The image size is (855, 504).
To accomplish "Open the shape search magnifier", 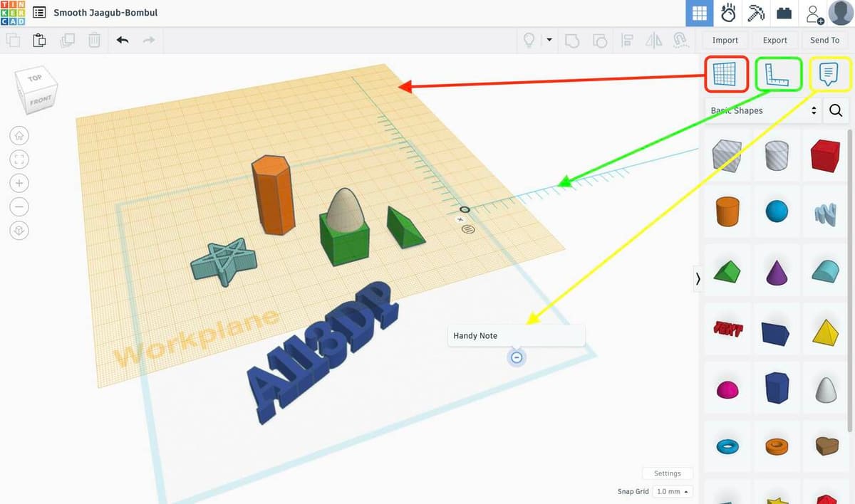I will pos(836,110).
